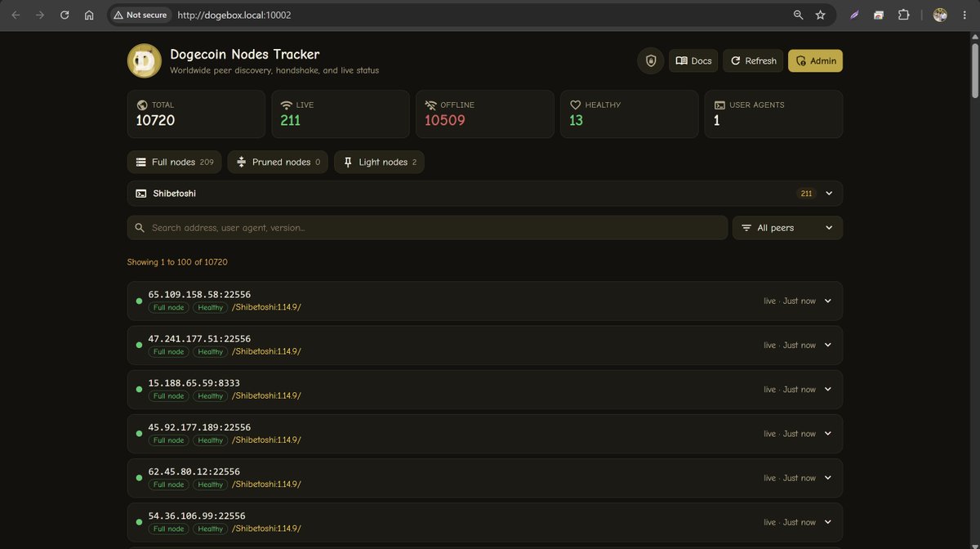Screen dimensions: 980x549
Task: Focus the search address input field
Action: tap(427, 228)
